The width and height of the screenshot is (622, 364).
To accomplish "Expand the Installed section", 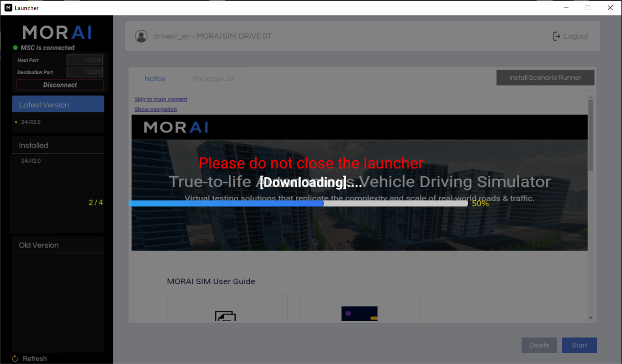I will [x=58, y=145].
